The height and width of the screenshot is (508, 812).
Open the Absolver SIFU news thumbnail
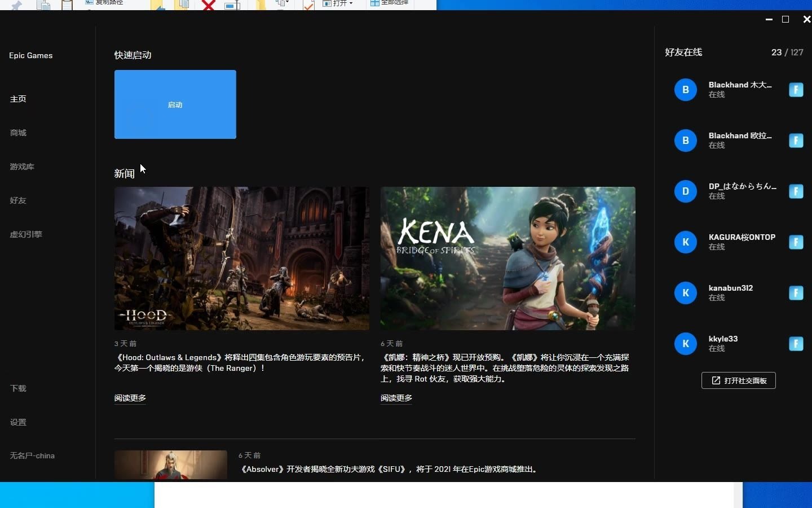click(x=171, y=465)
